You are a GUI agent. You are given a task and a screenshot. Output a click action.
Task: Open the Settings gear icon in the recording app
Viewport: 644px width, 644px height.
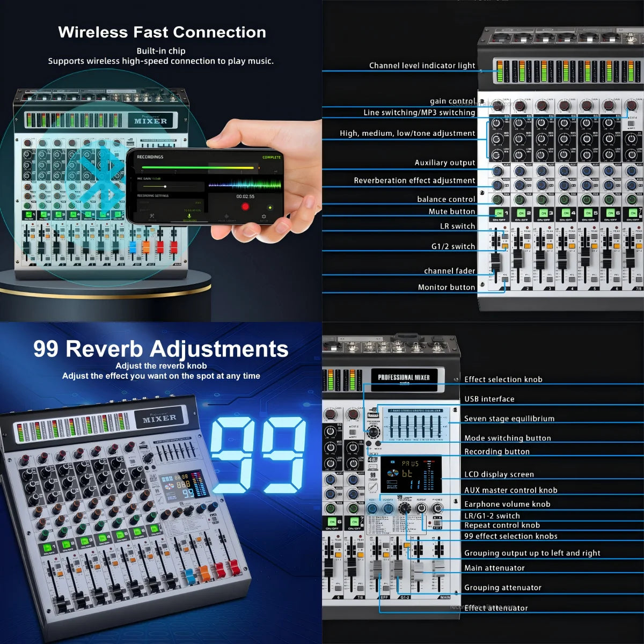(x=264, y=216)
